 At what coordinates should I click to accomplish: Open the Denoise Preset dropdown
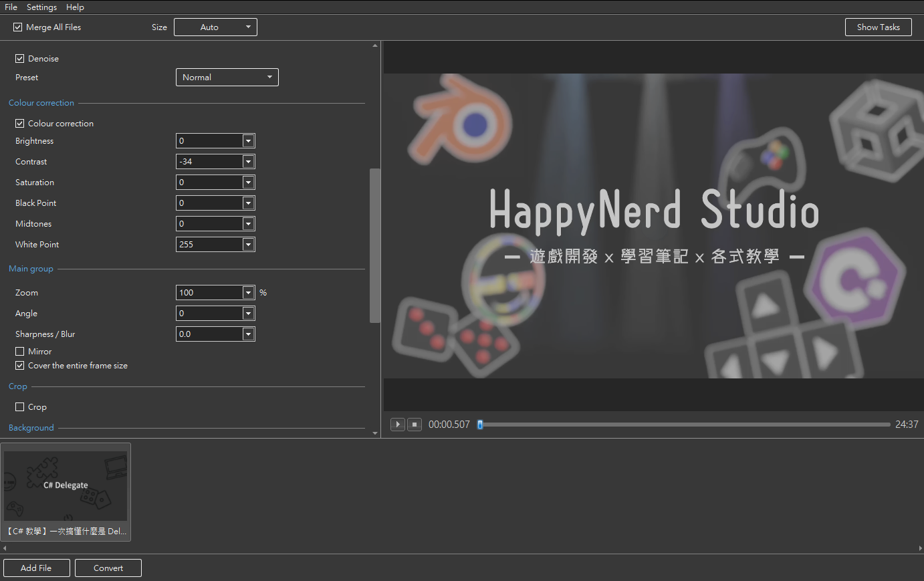pos(227,78)
